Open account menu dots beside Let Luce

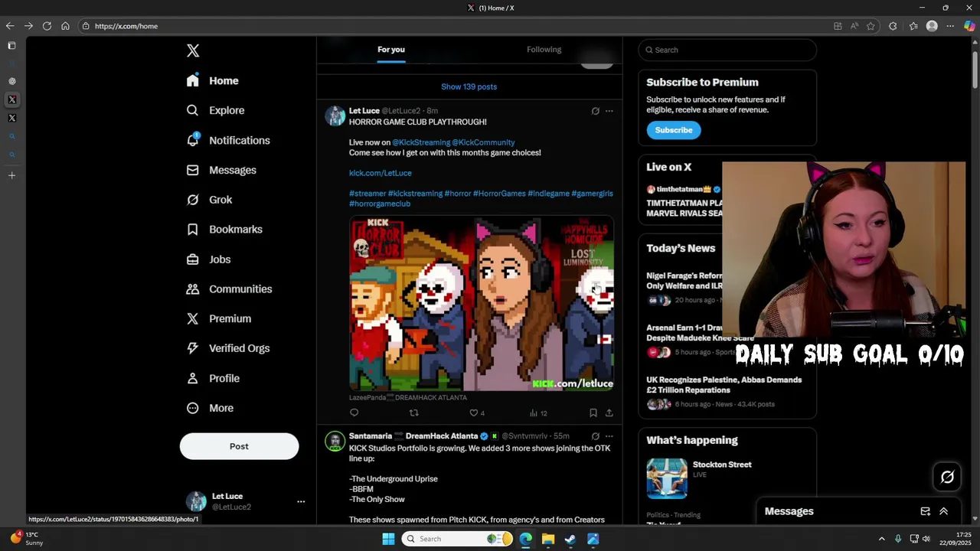tap(301, 501)
